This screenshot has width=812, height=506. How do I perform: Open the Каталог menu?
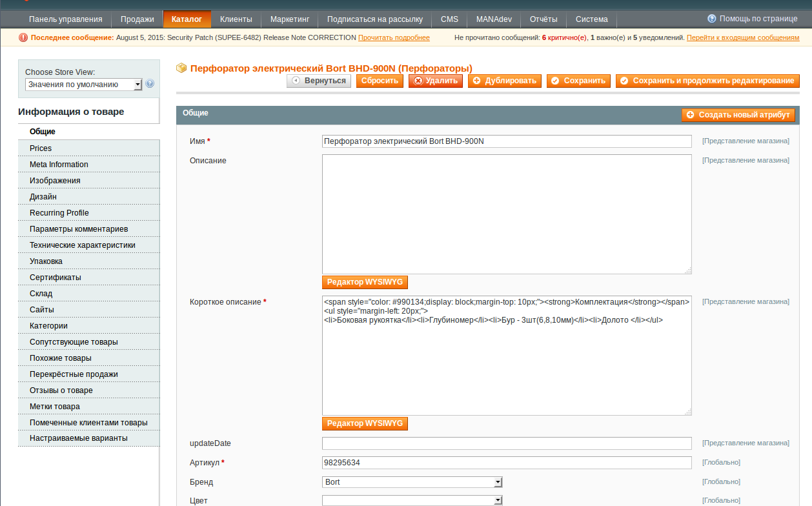point(187,19)
